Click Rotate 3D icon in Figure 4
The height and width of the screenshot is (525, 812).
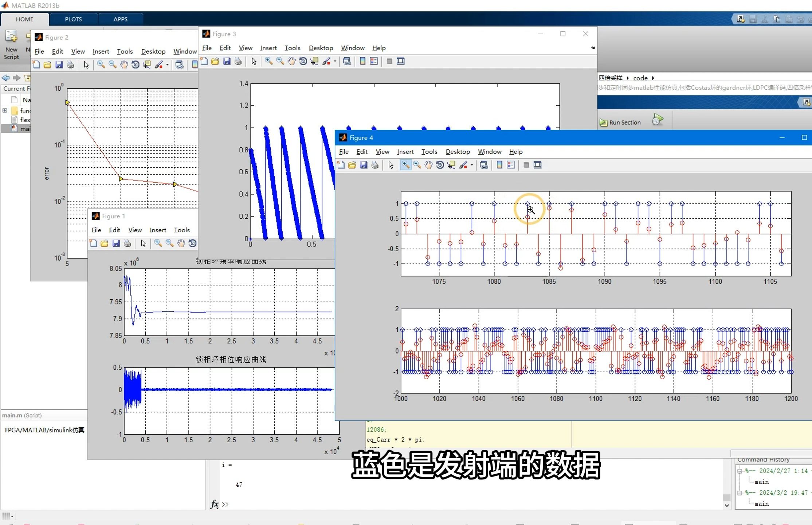(440, 165)
